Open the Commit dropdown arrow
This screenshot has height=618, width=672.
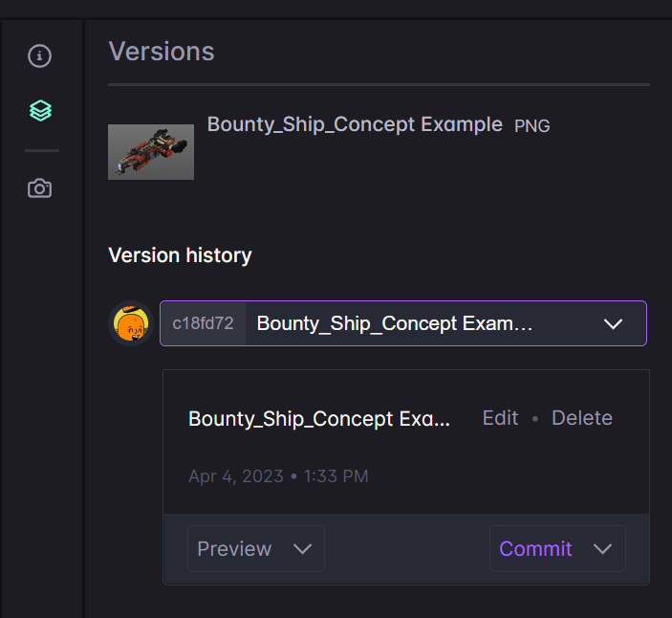[602, 548]
